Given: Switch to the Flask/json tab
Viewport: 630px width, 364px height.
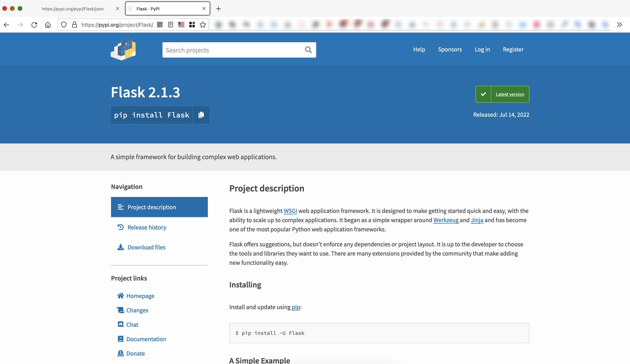Looking at the screenshot, I should click(x=72, y=9).
